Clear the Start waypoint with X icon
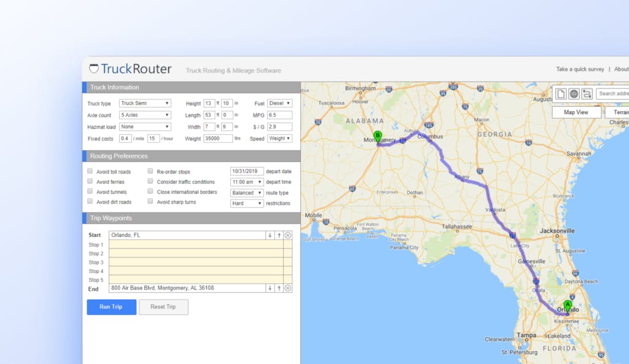The height and width of the screenshot is (364, 629). click(287, 235)
